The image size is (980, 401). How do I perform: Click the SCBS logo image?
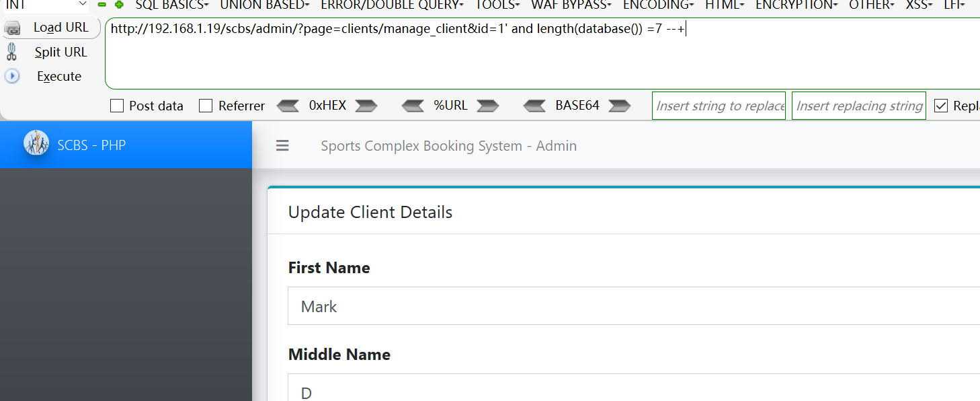point(36,143)
